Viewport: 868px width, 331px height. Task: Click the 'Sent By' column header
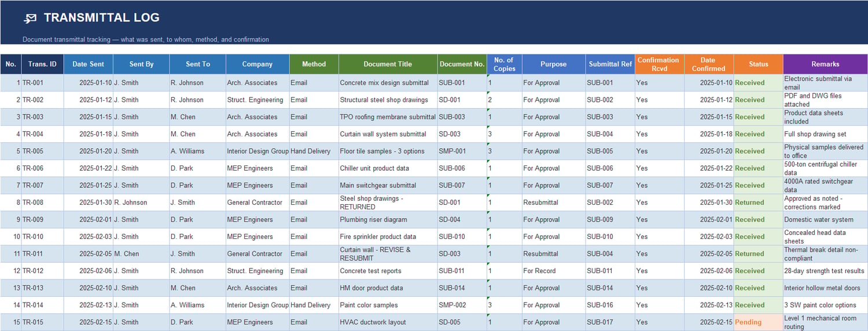tap(141, 64)
